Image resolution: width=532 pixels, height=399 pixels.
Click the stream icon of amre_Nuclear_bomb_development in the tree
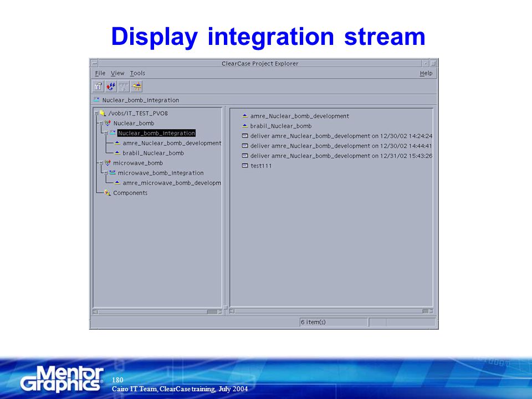coord(117,143)
